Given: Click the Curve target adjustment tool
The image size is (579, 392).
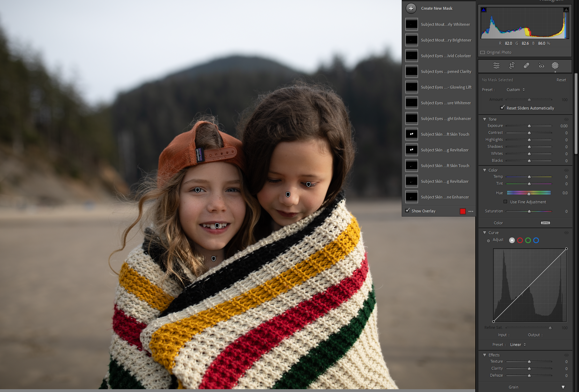Looking at the screenshot, I should [x=488, y=241].
